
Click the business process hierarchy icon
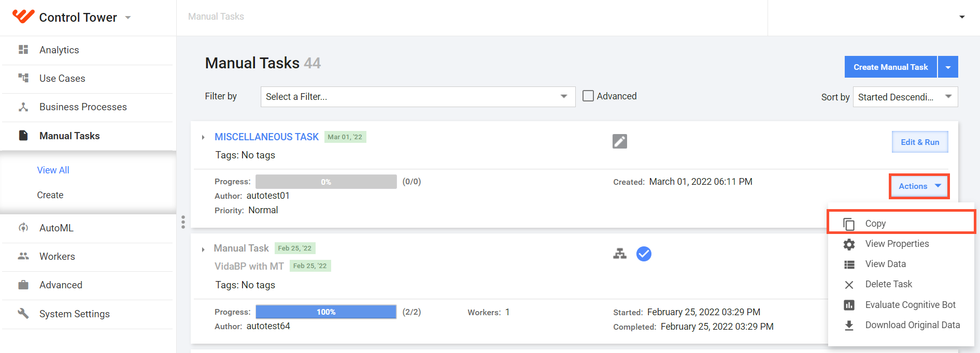pyautogui.click(x=620, y=254)
